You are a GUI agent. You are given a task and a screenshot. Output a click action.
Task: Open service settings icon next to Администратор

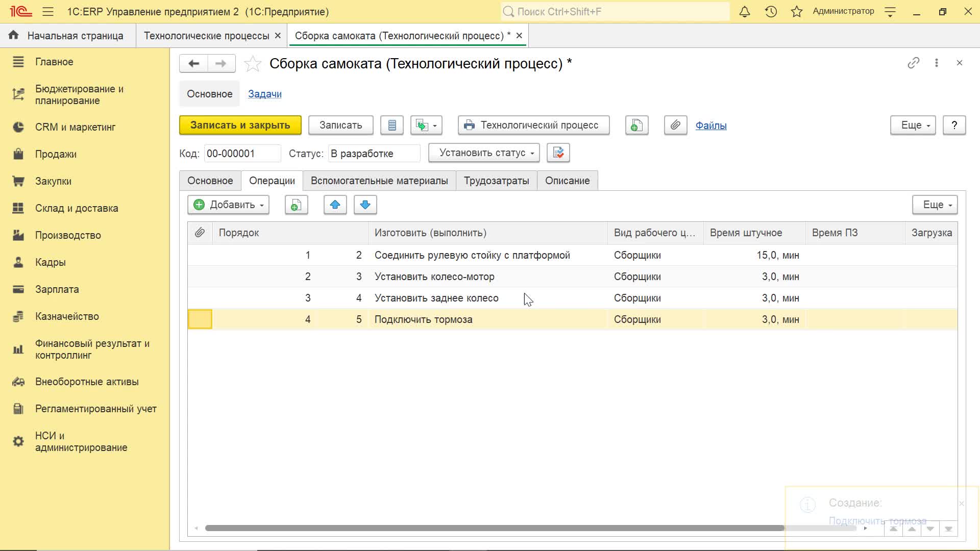pos(890,12)
